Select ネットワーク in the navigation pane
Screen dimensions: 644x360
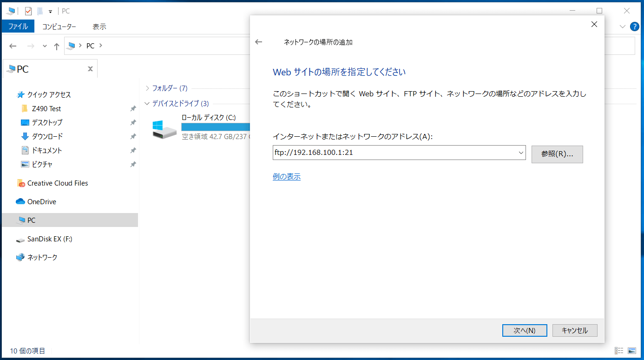pyautogui.click(x=42, y=257)
